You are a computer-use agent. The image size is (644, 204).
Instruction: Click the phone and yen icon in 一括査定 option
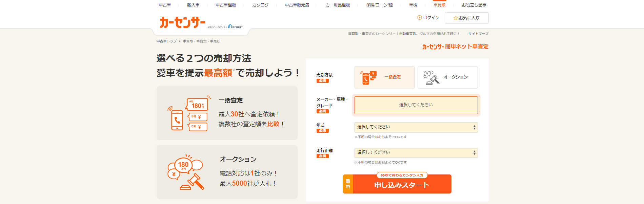[x=368, y=77]
